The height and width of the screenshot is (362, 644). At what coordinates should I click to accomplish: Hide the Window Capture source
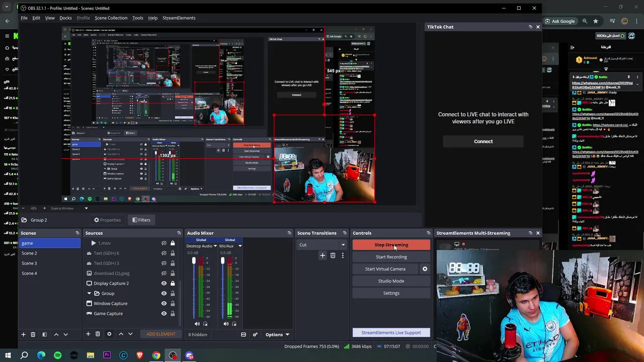pyautogui.click(x=164, y=303)
